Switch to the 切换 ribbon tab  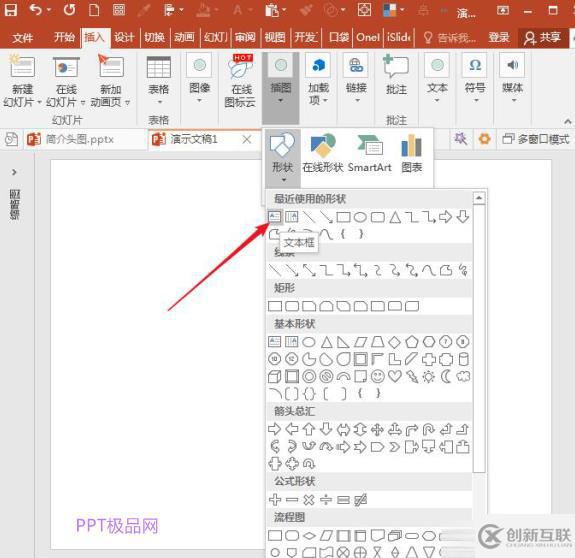pyautogui.click(x=154, y=37)
